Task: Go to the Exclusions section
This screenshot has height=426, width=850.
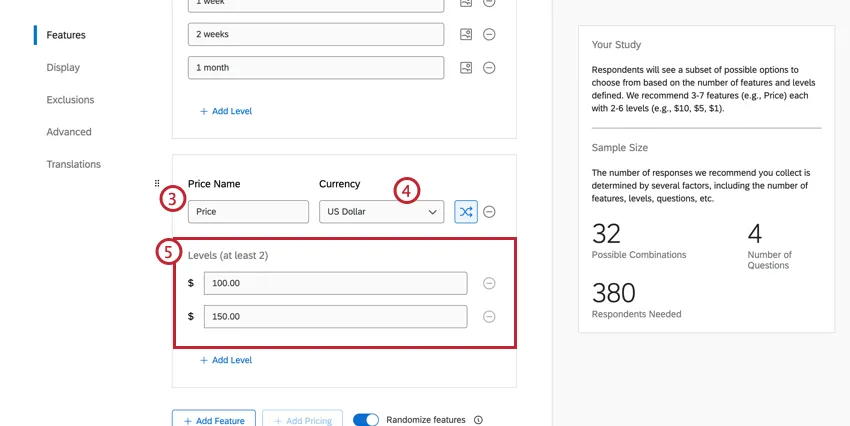Action: tap(70, 100)
